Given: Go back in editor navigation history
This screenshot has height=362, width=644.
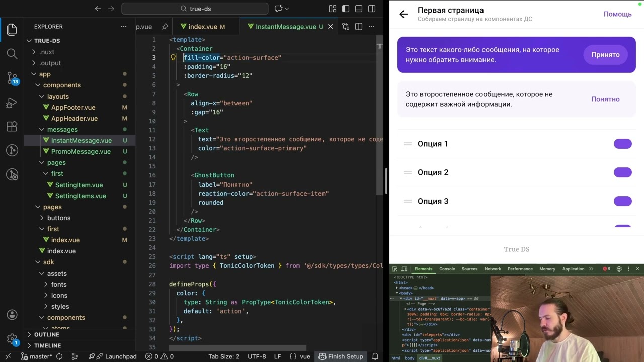Looking at the screenshot, I should [98, 9].
